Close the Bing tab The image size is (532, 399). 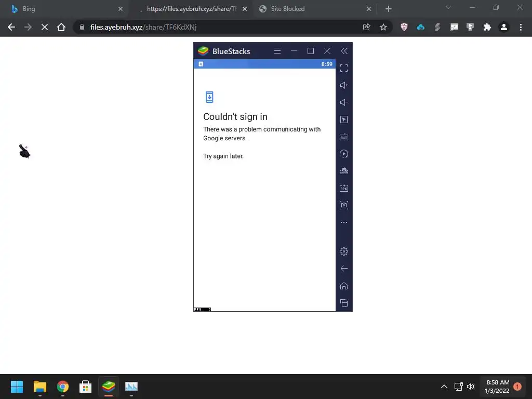click(120, 9)
